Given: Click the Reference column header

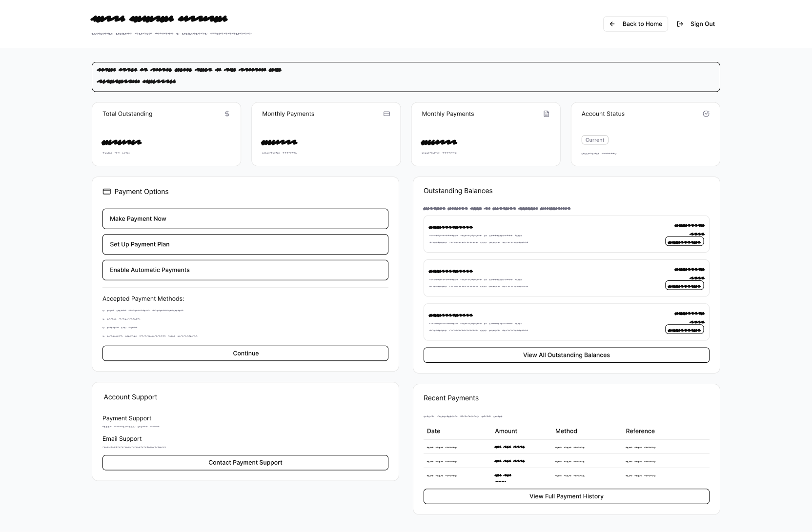Looking at the screenshot, I should [x=640, y=431].
